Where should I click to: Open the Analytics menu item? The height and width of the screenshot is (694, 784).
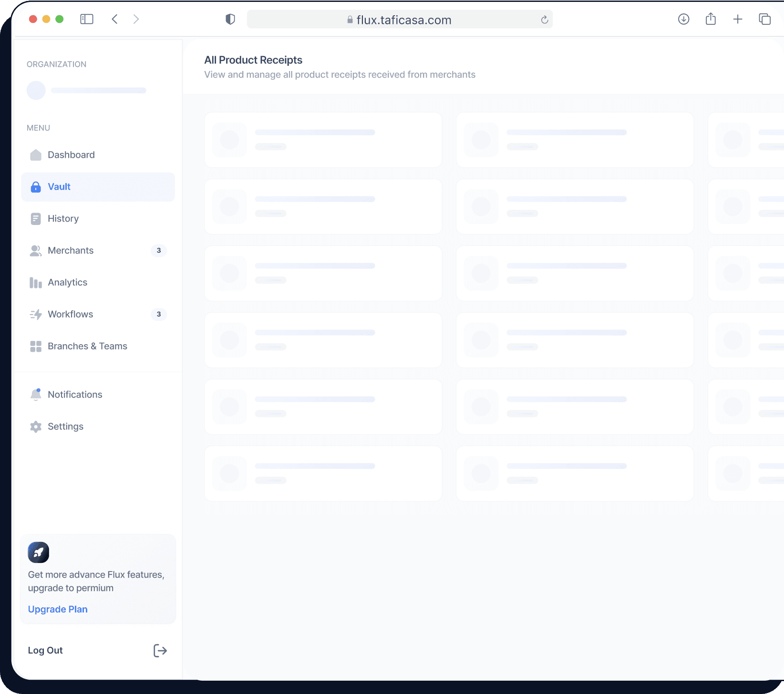pos(98,283)
